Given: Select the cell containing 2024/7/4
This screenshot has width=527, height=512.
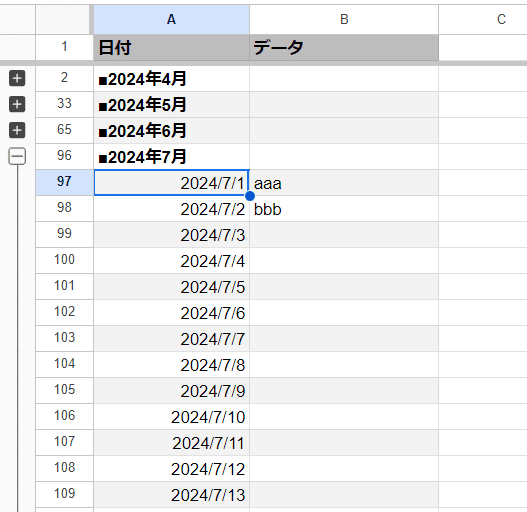Looking at the screenshot, I should click(171, 261).
